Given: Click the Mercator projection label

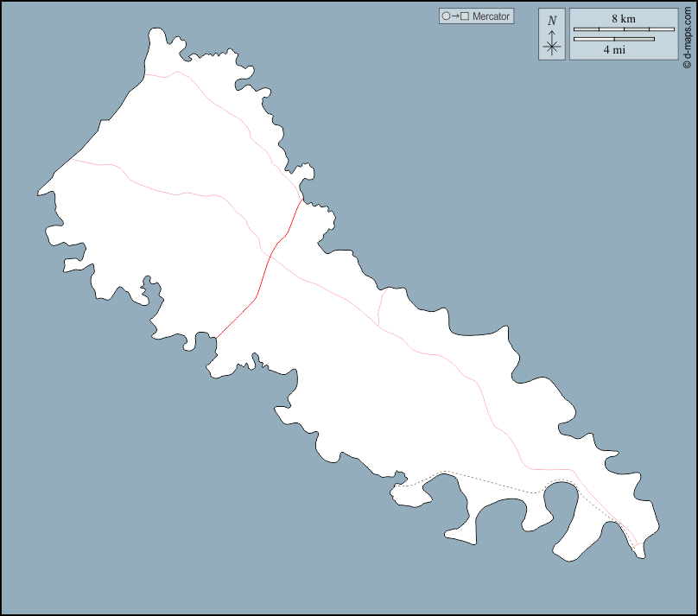Looking at the screenshot, I should point(492,16).
